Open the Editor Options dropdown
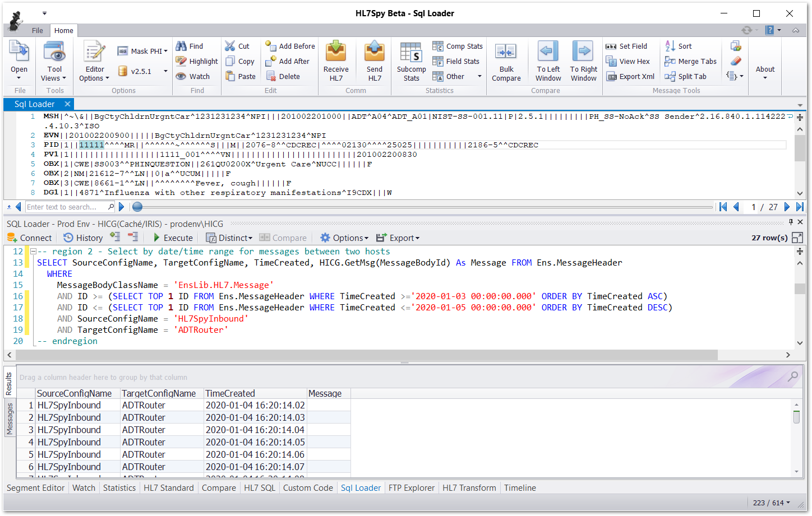812x516 pixels. pos(94,62)
